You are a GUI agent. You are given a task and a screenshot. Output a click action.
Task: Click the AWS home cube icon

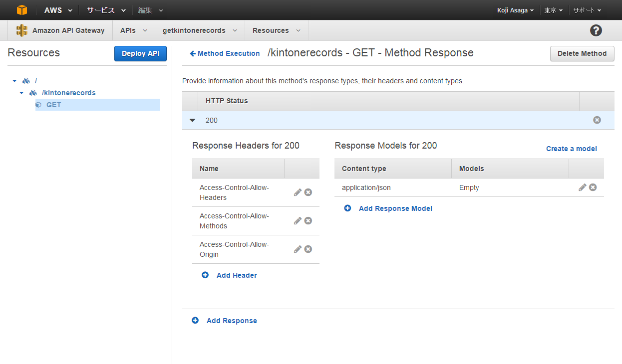pyautogui.click(x=21, y=10)
